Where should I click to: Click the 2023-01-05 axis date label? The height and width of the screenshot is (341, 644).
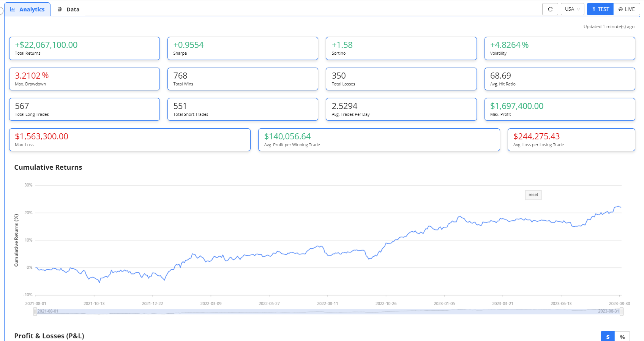[x=444, y=304]
